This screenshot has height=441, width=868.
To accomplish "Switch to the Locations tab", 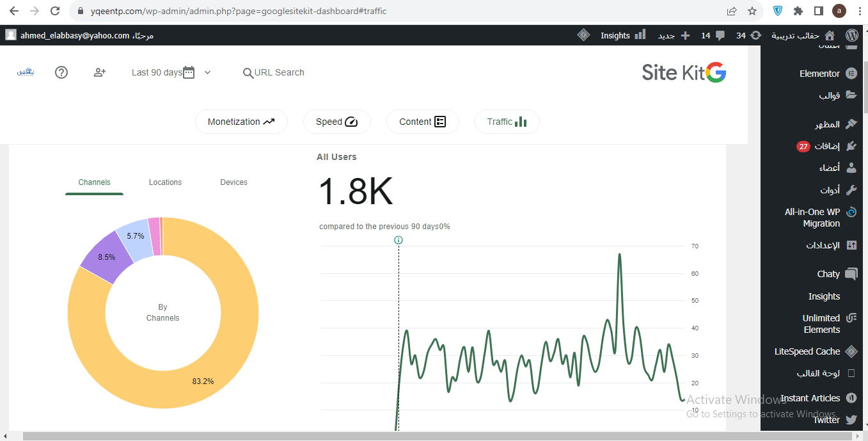I will pyautogui.click(x=165, y=182).
